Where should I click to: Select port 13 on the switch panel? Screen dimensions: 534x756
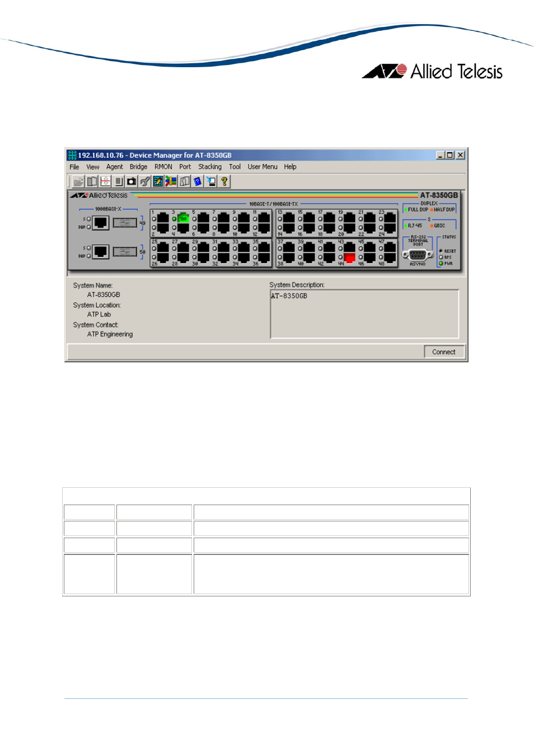coord(289,218)
